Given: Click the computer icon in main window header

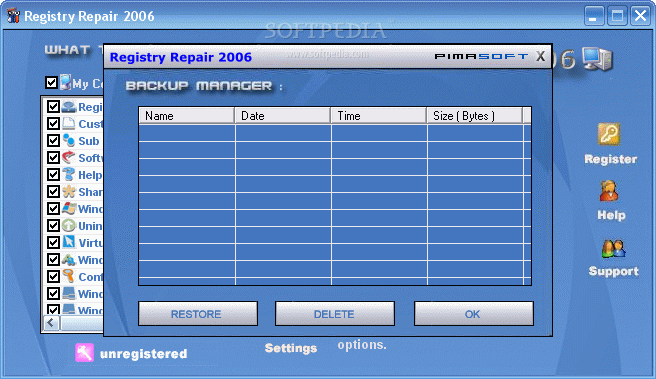Looking at the screenshot, I should pyautogui.click(x=598, y=59).
